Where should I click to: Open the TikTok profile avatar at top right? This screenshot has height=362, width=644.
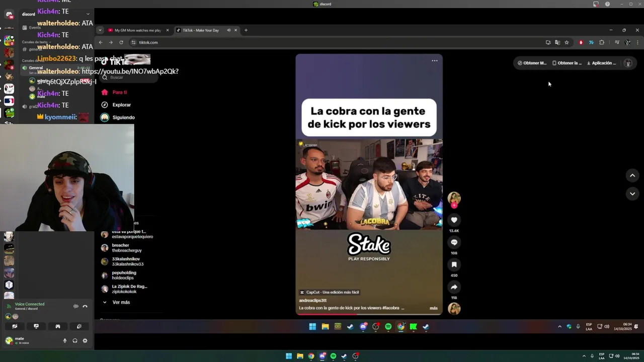[x=628, y=63]
